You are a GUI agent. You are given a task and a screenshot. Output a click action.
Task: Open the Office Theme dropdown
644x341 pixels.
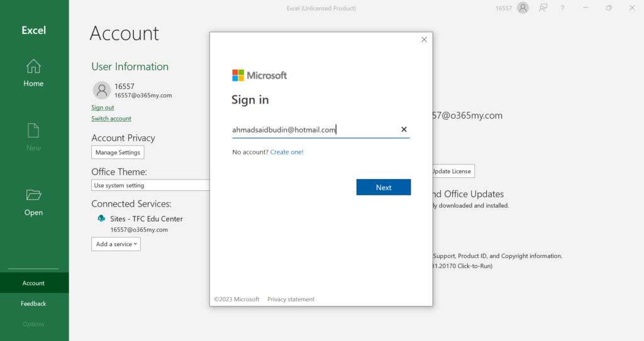tap(150, 185)
